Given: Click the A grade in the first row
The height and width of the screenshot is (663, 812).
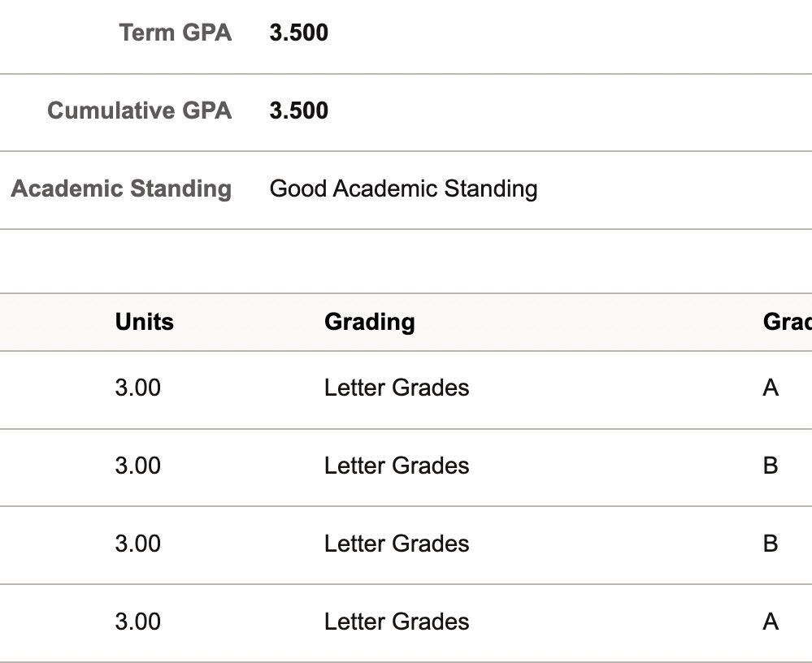Looking at the screenshot, I should point(771,388).
